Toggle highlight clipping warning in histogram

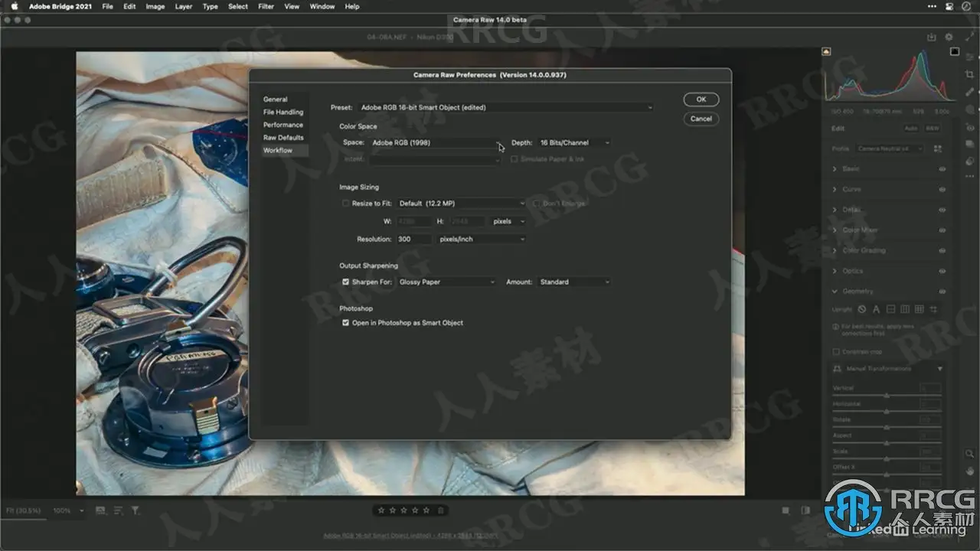pos(955,52)
